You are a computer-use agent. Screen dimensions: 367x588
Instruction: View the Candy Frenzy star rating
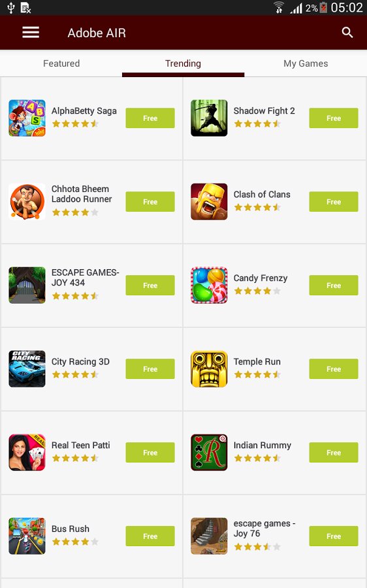pyautogui.click(x=257, y=291)
